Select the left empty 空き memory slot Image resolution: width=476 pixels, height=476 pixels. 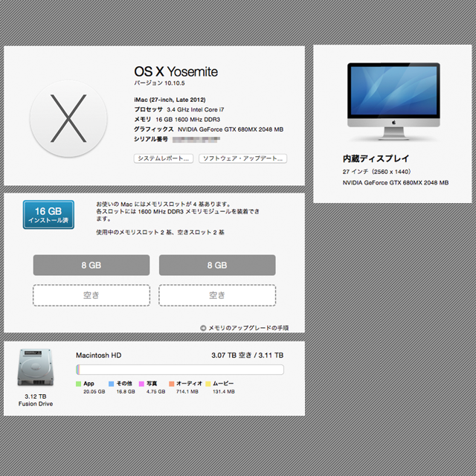[x=91, y=295]
